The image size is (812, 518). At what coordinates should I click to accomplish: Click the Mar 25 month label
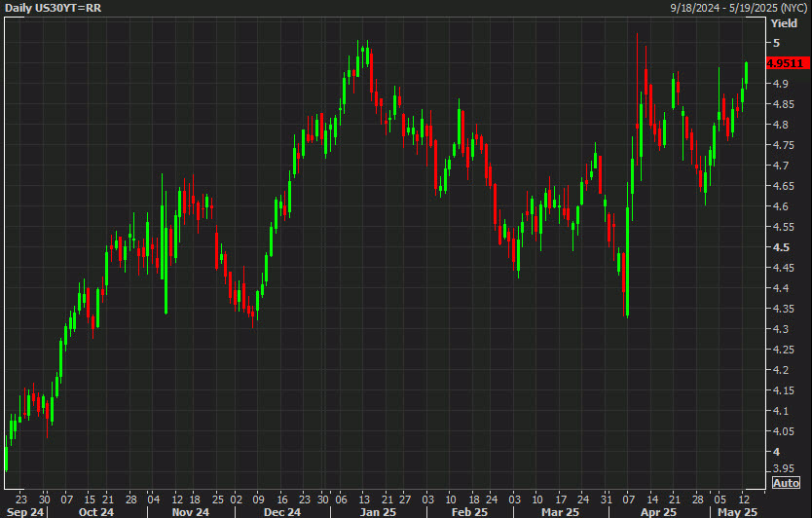tap(560, 512)
